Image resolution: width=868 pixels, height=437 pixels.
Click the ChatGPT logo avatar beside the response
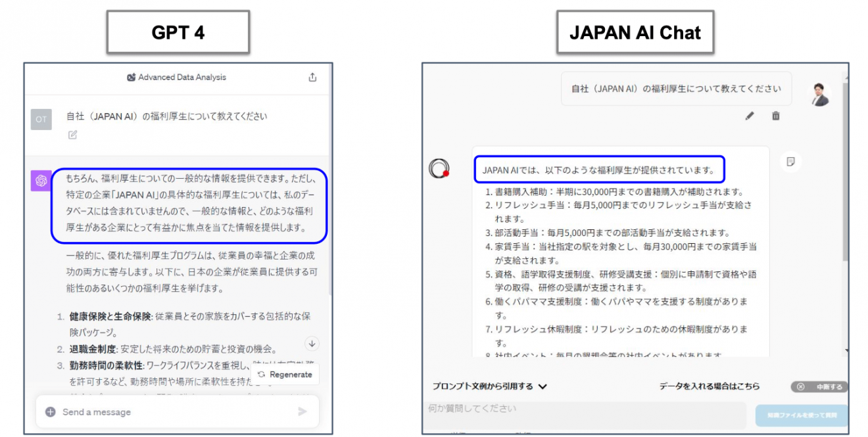pos(41,180)
